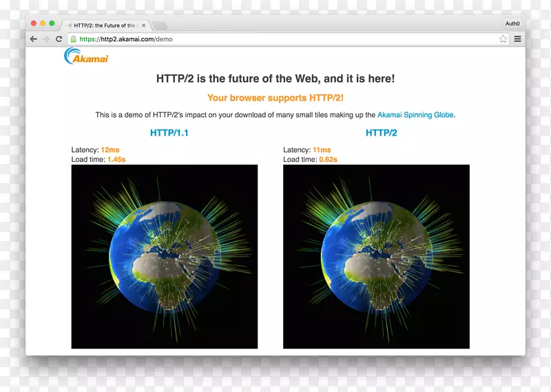Click the red close window button
Screen dimensions: 551x392
pyautogui.click(x=34, y=23)
